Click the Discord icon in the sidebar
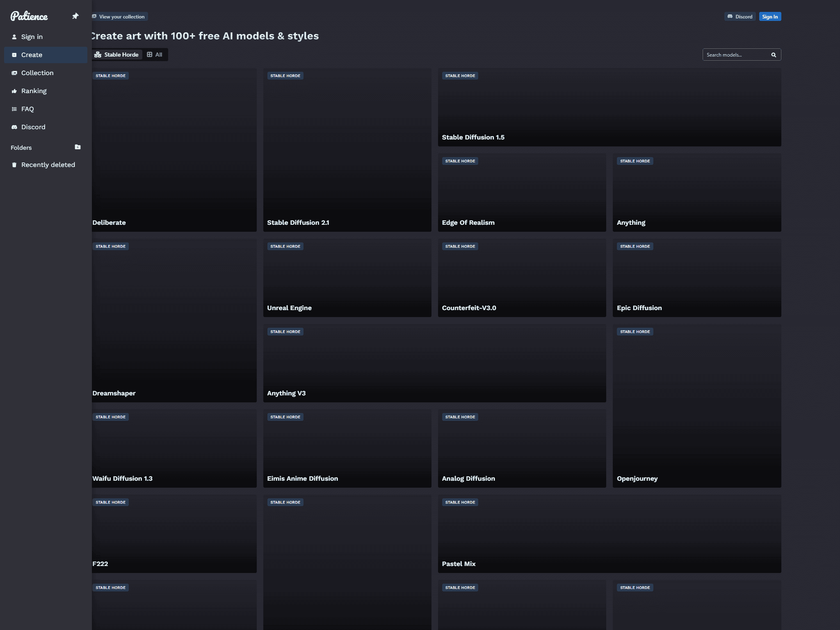Image resolution: width=840 pixels, height=630 pixels. point(14,127)
